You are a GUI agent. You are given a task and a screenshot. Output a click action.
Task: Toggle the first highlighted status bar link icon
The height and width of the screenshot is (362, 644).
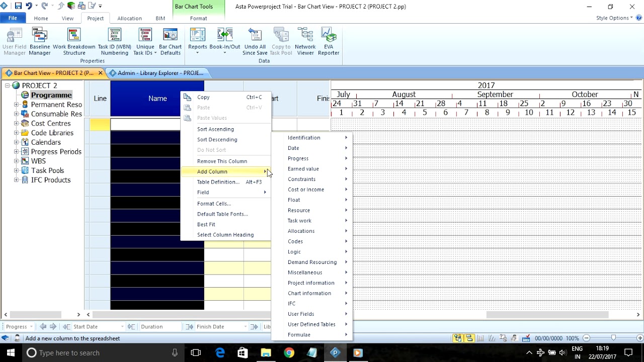[458, 338]
